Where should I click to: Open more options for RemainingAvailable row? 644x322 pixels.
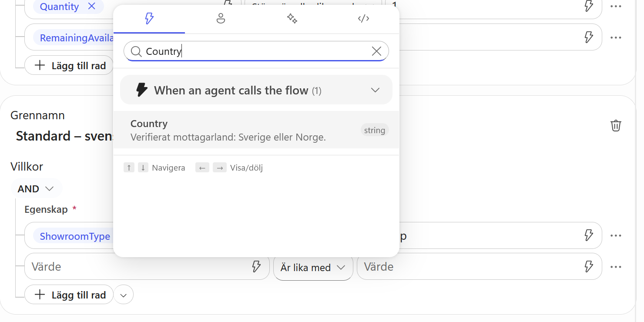click(616, 37)
